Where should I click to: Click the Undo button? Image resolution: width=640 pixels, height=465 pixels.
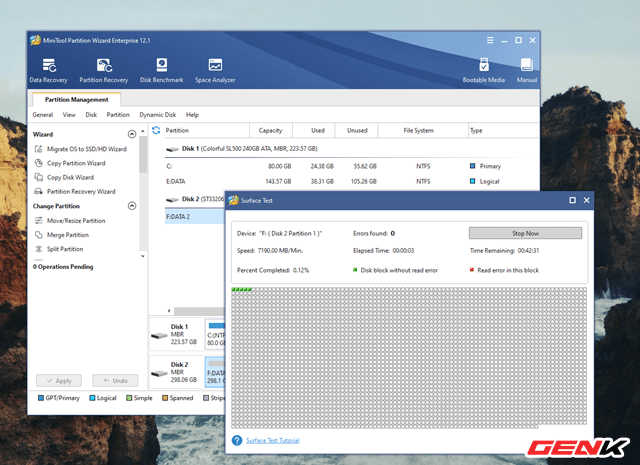[x=115, y=380]
